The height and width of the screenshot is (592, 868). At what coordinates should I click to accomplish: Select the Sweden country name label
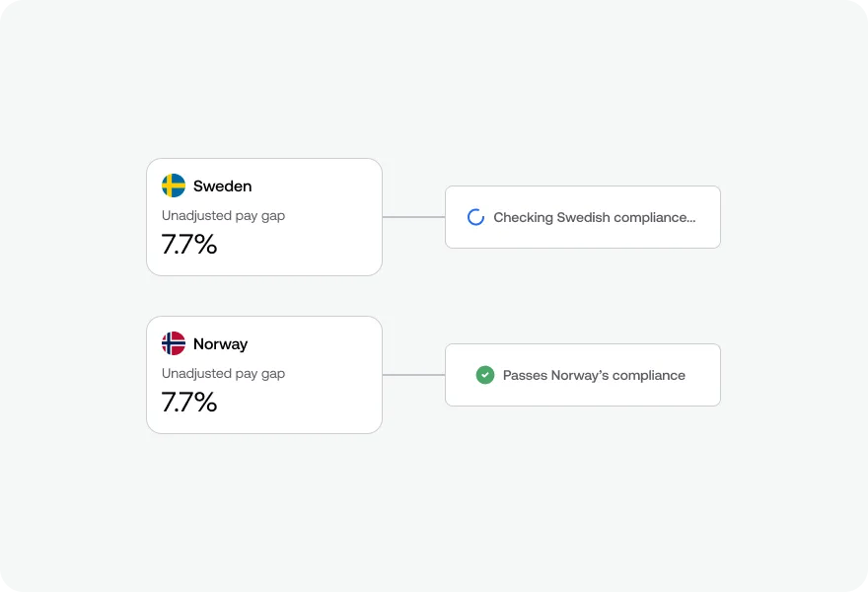[222, 186]
